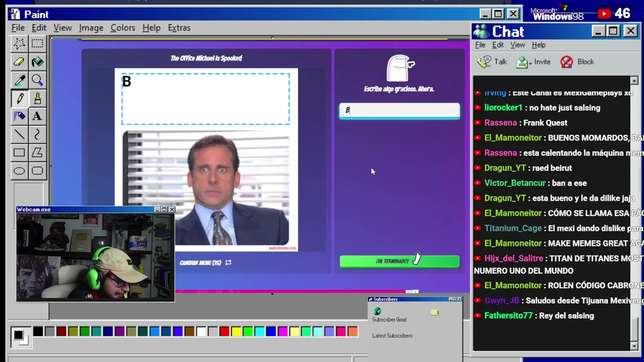Open the Chat window Edit menu
Image resolution: width=644 pixels, height=362 pixels.
498,45
